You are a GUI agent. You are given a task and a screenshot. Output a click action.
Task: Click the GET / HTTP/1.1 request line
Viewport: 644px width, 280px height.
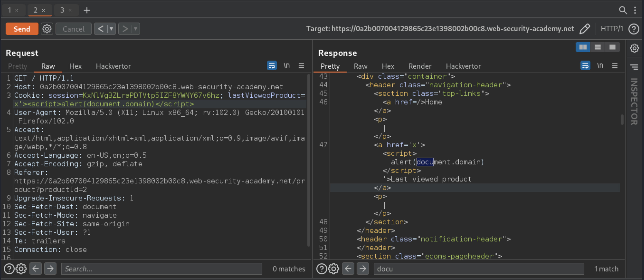click(44, 78)
